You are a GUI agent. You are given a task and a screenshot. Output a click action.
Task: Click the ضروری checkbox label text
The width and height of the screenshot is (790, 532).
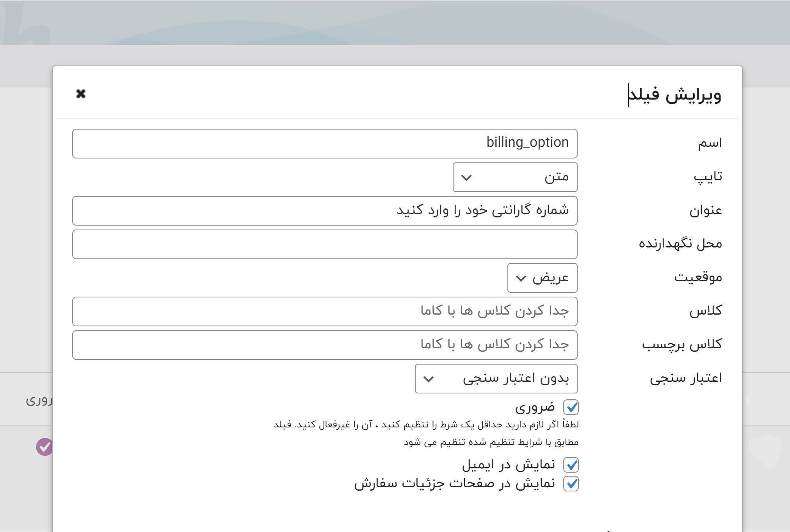[535, 408]
